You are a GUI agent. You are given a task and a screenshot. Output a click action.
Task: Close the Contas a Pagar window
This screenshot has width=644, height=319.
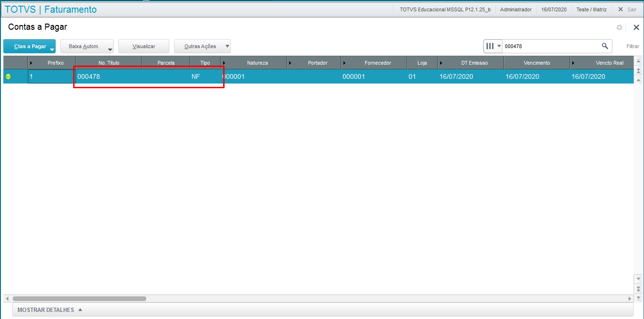click(636, 27)
